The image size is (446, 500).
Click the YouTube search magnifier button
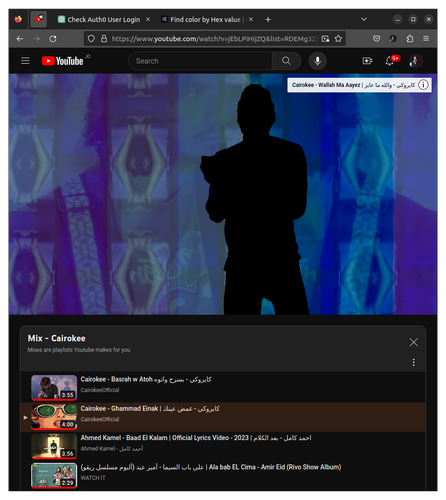pos(286,61)
